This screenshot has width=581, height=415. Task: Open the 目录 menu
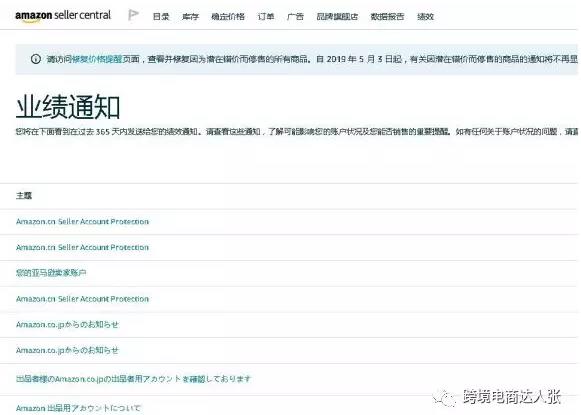(161, 17)
